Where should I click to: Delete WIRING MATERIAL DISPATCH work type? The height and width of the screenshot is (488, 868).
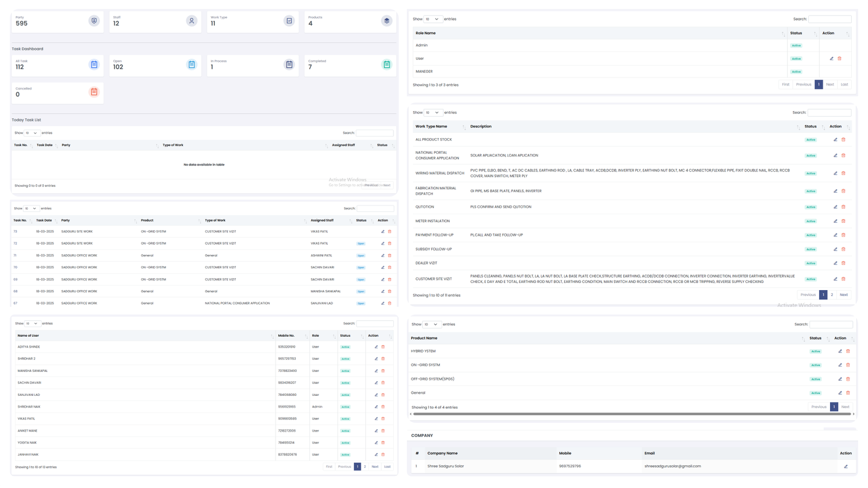coord(844,174)
